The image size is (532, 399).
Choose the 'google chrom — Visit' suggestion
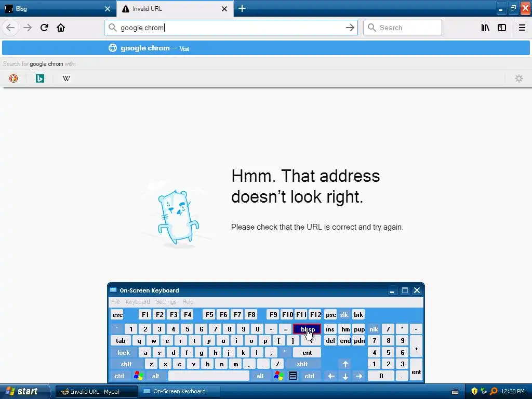[266, 48]
